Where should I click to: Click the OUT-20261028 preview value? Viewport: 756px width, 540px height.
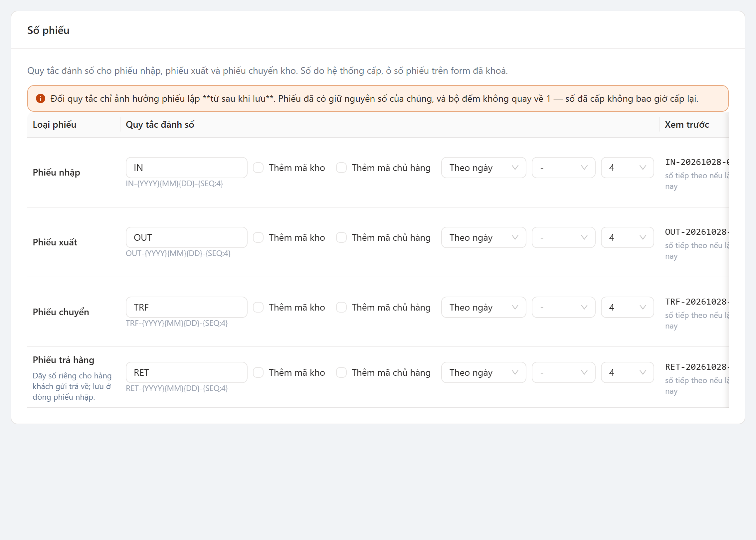coord(697,232)
